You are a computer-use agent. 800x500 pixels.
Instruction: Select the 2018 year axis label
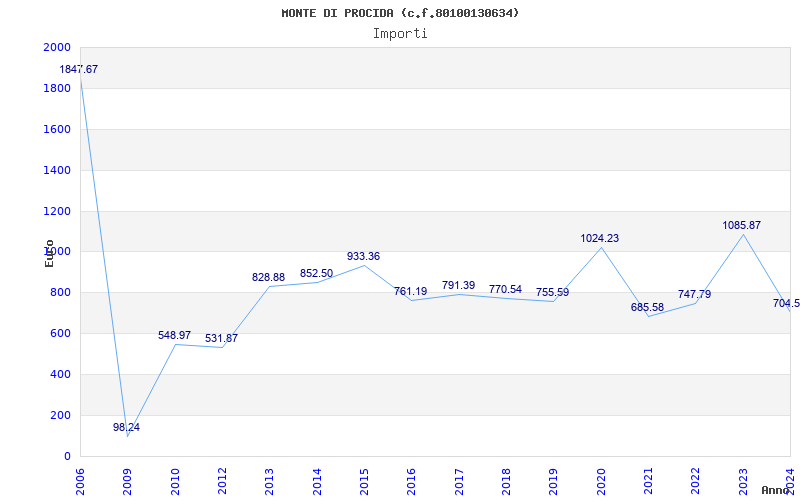point(506,482)
